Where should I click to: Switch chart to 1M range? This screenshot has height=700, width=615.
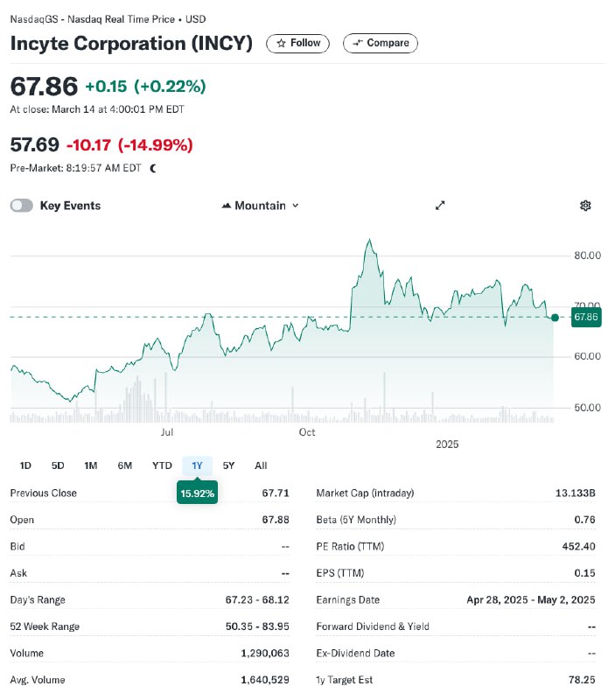coord(91,465)
